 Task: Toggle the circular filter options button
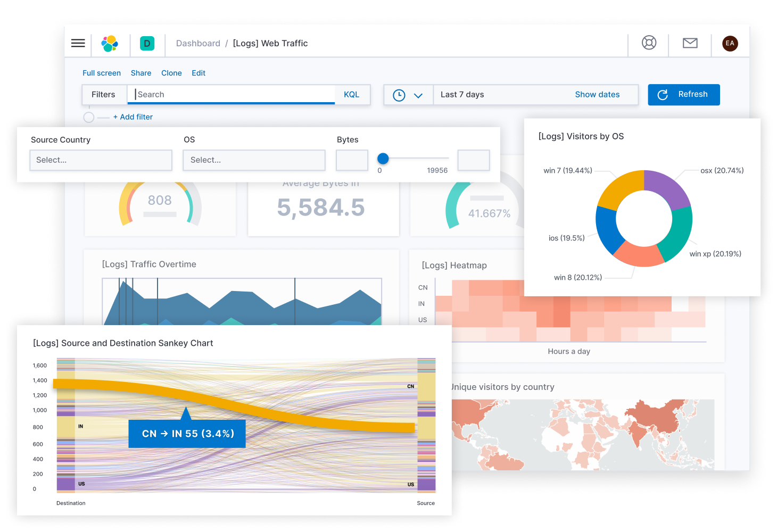pyautogui.click(x=89, y=117)
